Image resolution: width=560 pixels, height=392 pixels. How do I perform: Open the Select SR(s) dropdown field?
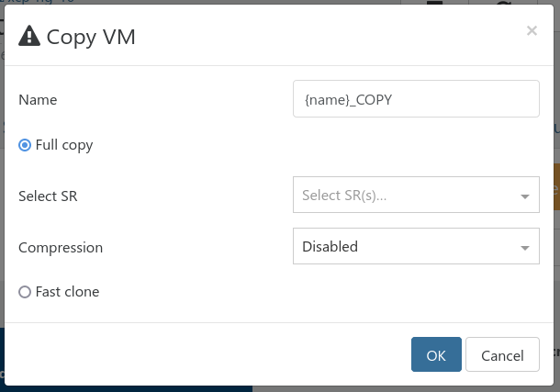coord(415,195)
